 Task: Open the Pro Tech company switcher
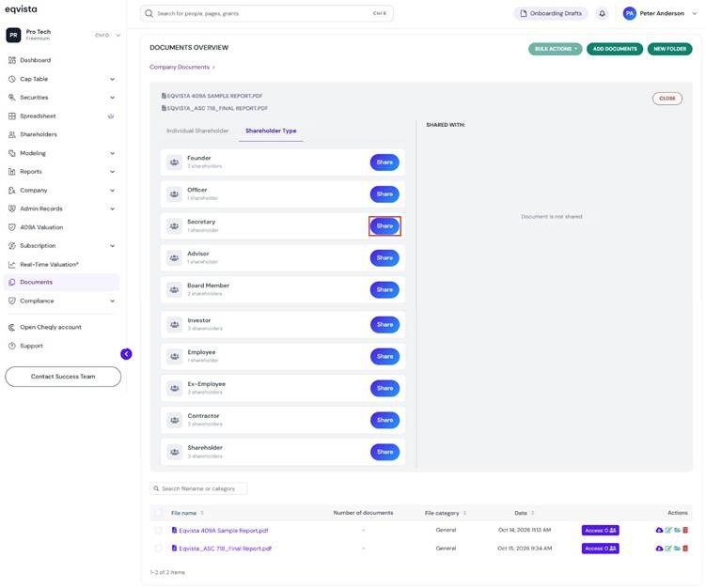[x=63, y=35]
